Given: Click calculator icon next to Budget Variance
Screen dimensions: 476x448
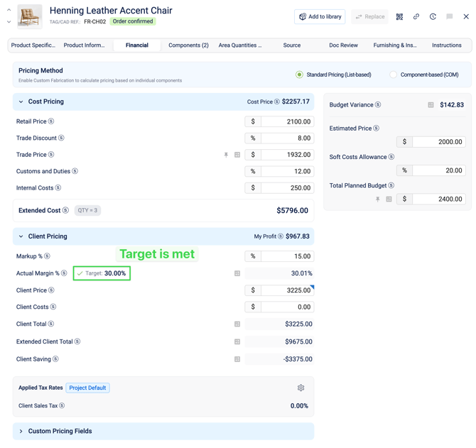Looking at the screenshot, I should coord(431,105).
